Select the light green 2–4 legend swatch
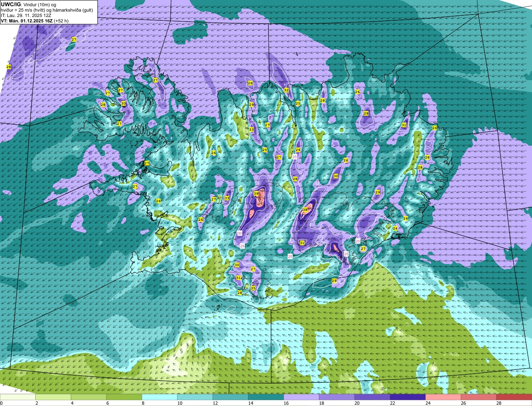532x406 pixels. pos(53,397)
